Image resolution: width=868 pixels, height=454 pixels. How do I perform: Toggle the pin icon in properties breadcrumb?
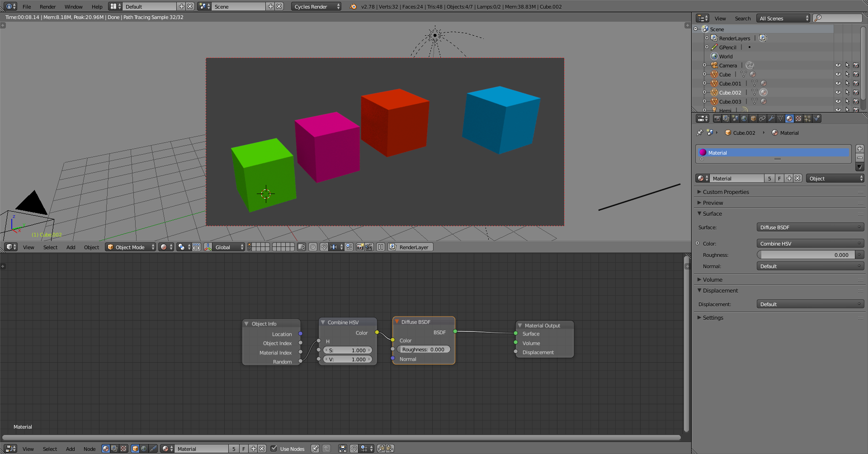tap(700, 132)
